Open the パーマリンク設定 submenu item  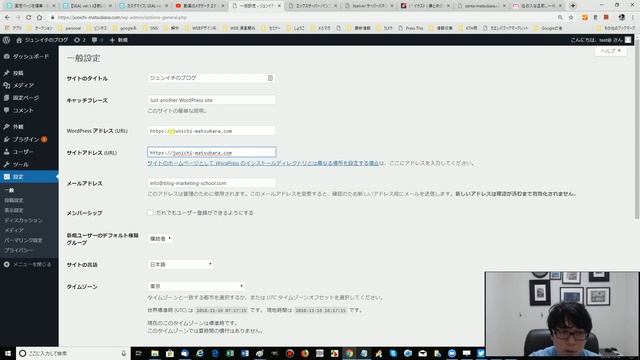23,240
